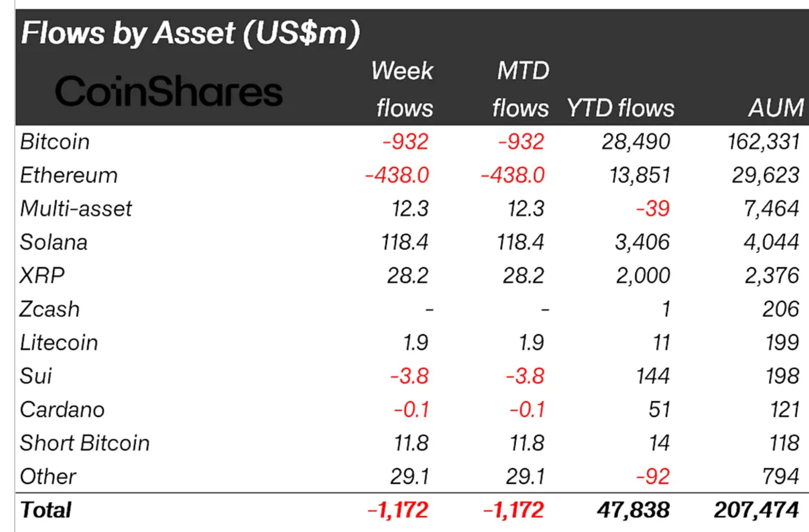The width and height of the screenshot is (809, 532).
Task: Click Sui's YTD flows value 144
Action: click(652, 376)
